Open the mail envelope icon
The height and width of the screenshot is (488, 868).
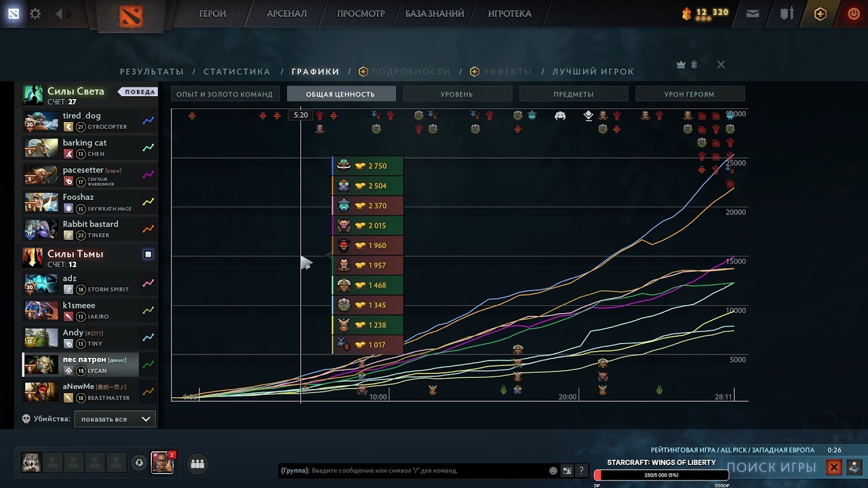click(753, 14)
